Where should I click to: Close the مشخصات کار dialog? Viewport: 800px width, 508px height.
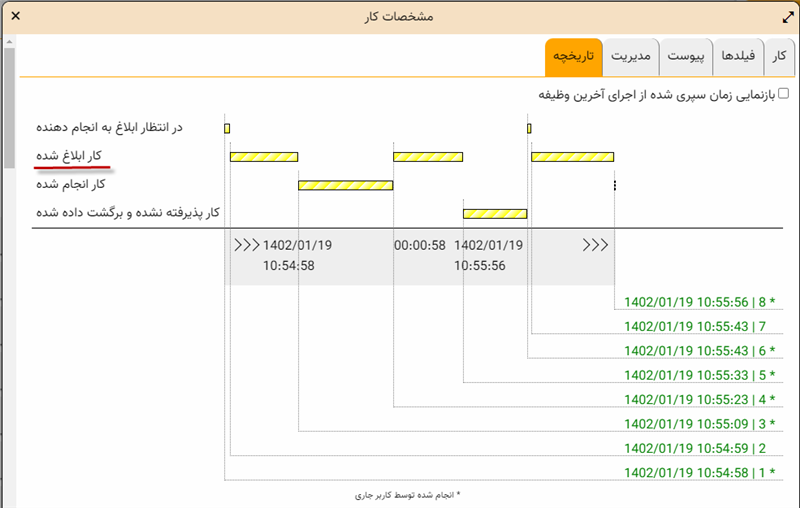14,15
